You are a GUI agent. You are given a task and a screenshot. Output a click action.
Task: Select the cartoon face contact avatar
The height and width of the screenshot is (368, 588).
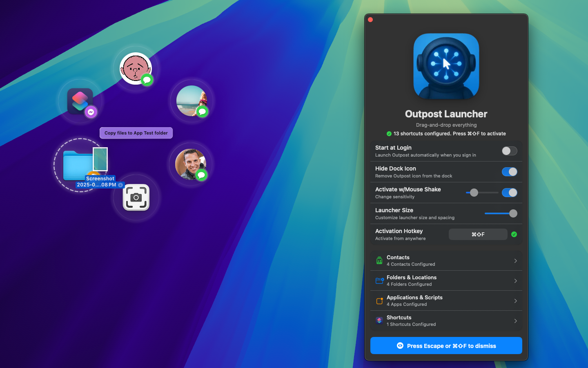coord(136,68)
